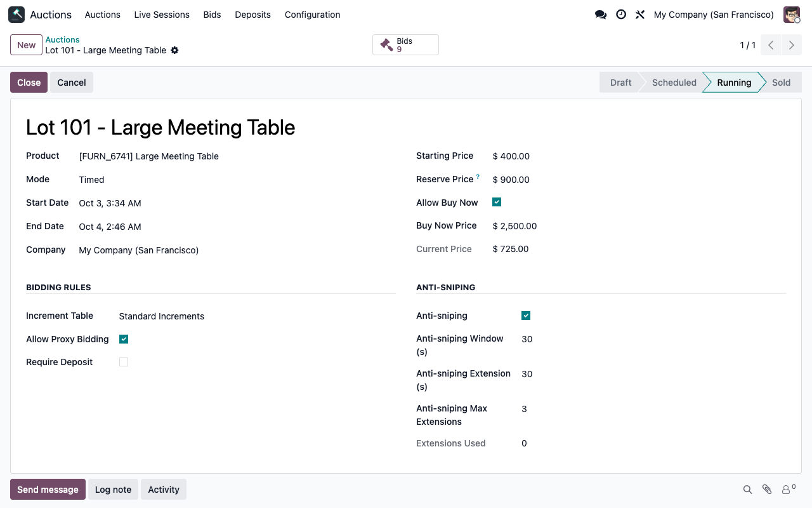Image resolution: width=812 pixels, height=508 pixels.
Task: Open the Company field dropdown
Action: coord(237,250)
